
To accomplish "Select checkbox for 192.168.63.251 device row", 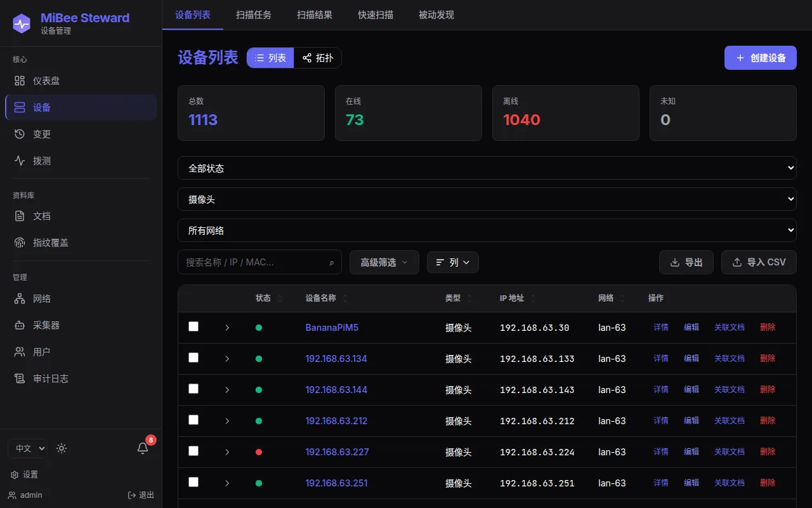I will 193,482.
